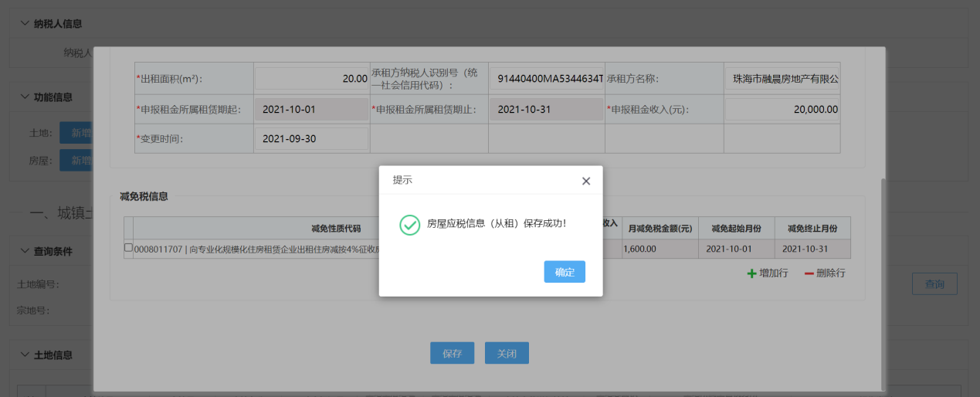Click the 新增 button next to 土地
Viewport: 980px width, 397px height.
(x=76, y=133)
